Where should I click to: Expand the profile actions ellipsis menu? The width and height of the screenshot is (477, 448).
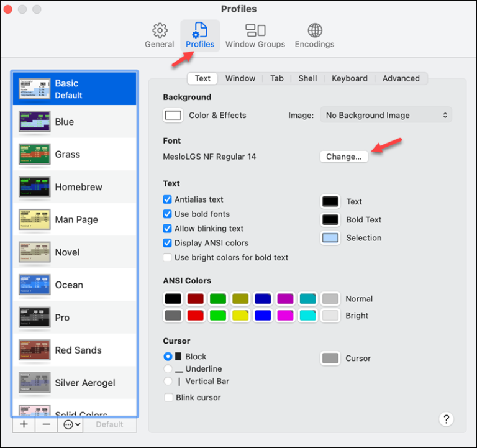pos(70,424)
